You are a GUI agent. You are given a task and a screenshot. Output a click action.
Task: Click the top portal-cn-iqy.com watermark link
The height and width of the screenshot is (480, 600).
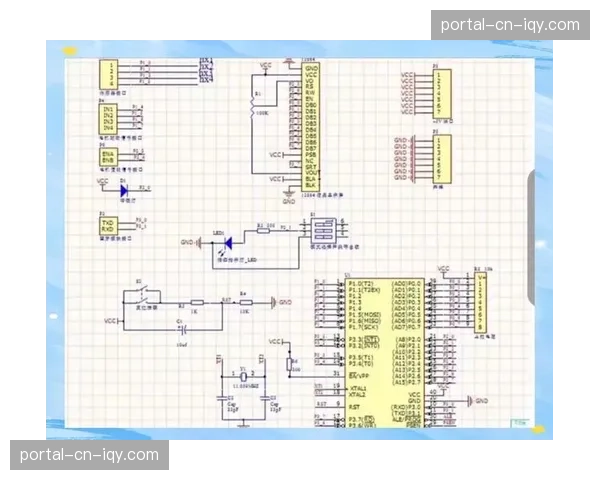click(x=508, y=25)
